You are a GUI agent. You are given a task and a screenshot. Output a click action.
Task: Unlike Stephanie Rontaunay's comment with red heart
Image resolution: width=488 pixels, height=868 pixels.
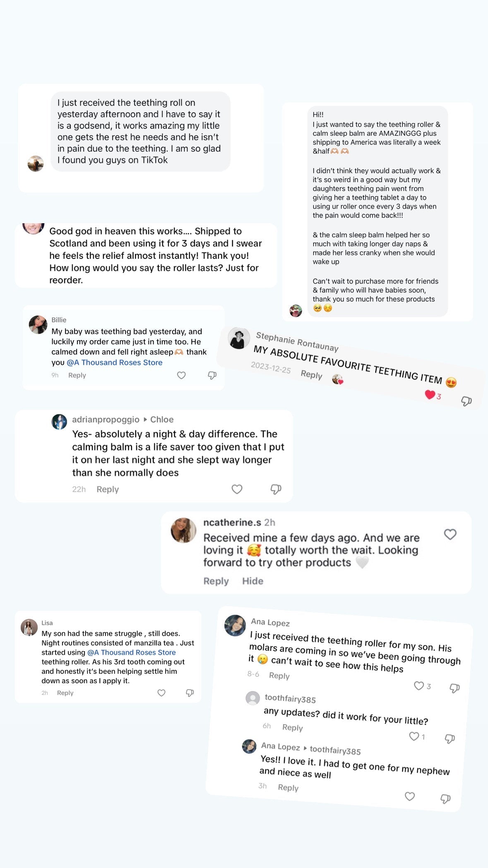pos(430,395)
